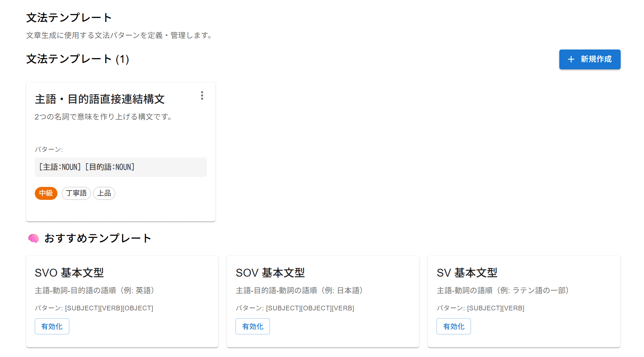This screenshot has width=644, height=357.
Task: Click the 文法テンプレート (1) section heading
Action: 78,59
